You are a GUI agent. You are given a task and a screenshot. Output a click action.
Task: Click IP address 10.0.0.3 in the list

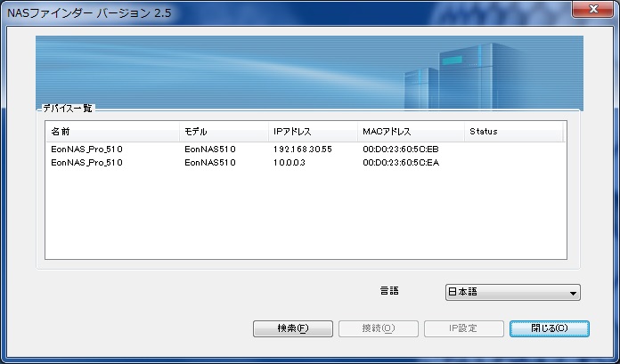coord(290,163)
